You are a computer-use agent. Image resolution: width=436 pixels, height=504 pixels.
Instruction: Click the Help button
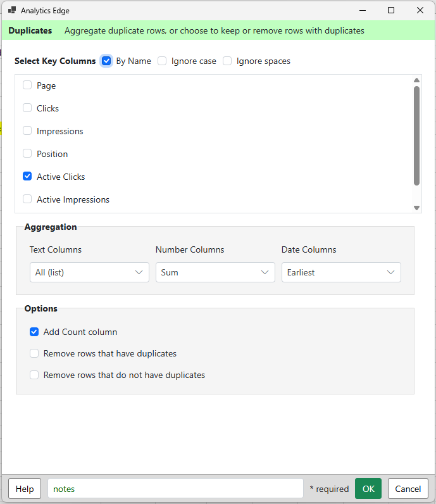coord(25,489)
